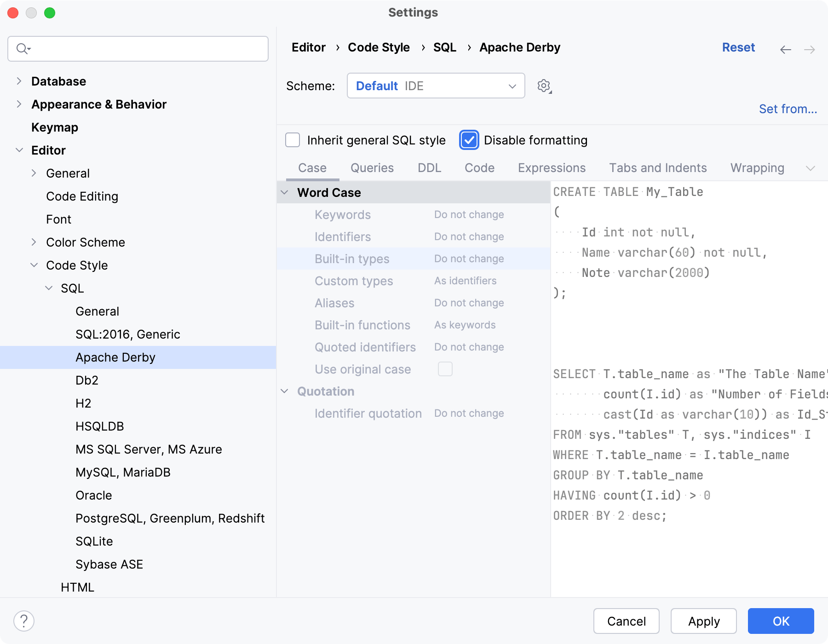This screenshot has width=828, height=644.
Task: Expand the Database tree node
Action: click(x=19, y=80)
